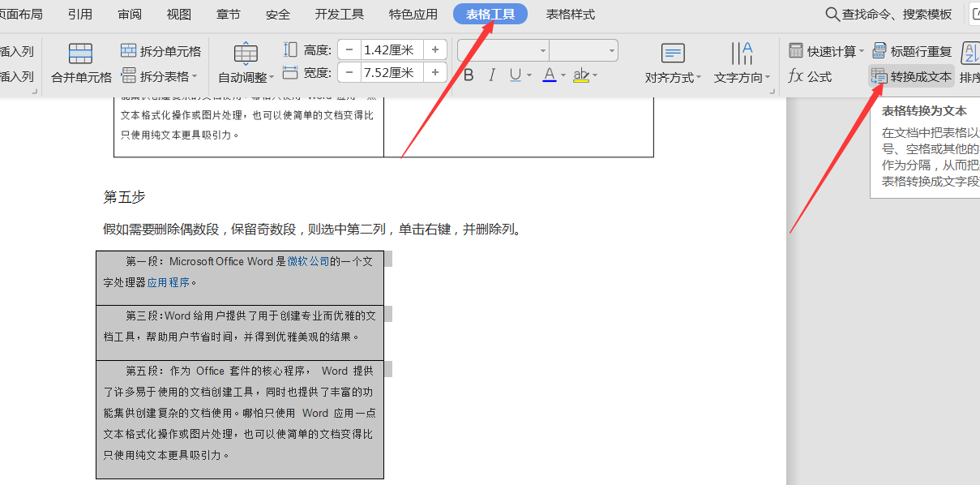The height and width of the screenshot is (485, 980).
Task: Apply the yellow text highlight color
Action: (580, 75)
